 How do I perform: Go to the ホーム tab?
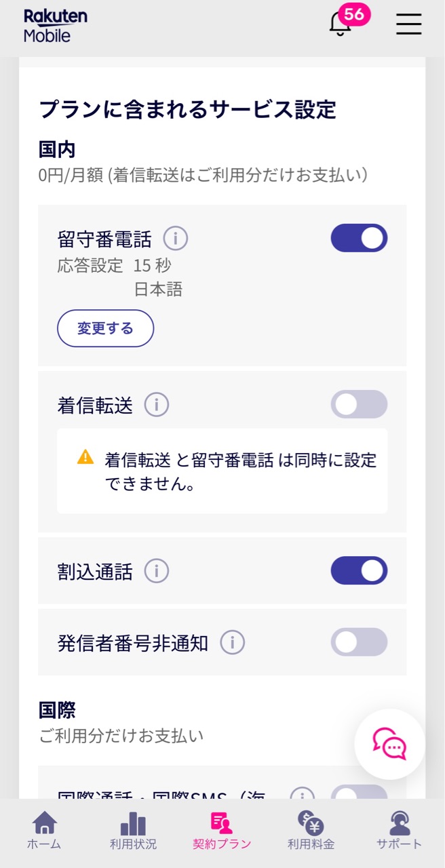pyautogui.click(x=44, y=831)
